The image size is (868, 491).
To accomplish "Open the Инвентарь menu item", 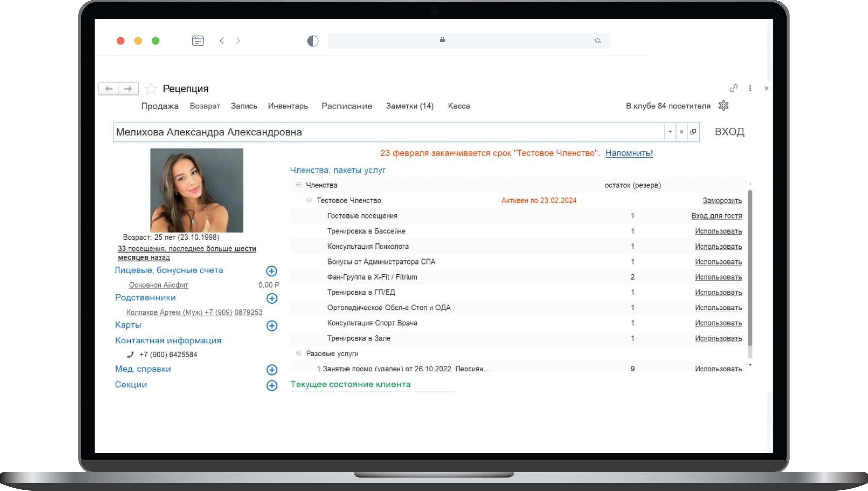I will [x=288, y=106].
